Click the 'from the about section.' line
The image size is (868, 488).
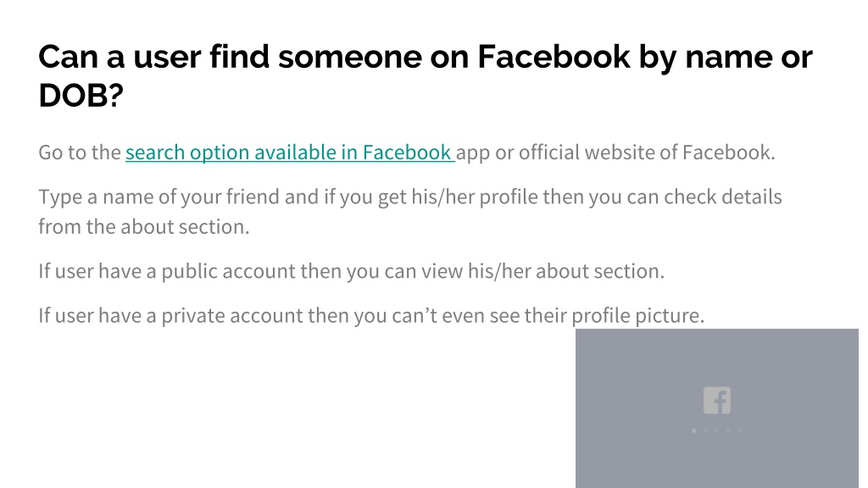point(144,227)
